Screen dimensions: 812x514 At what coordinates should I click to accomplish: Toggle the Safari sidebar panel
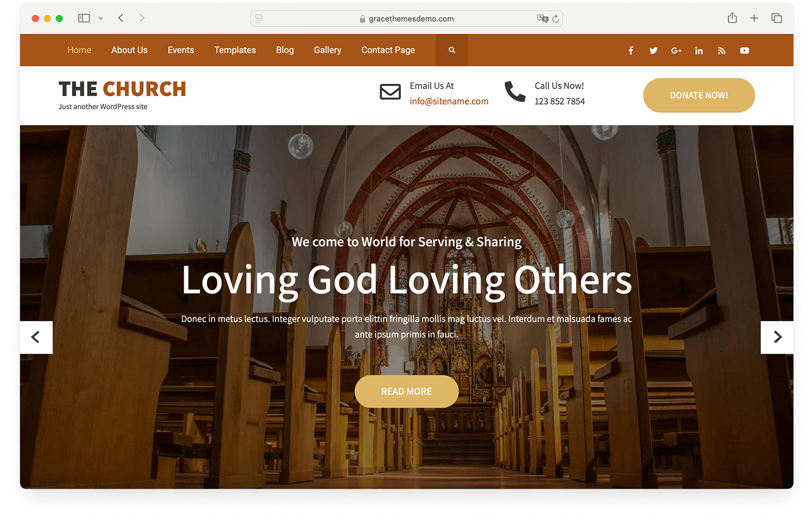(84, 18)
